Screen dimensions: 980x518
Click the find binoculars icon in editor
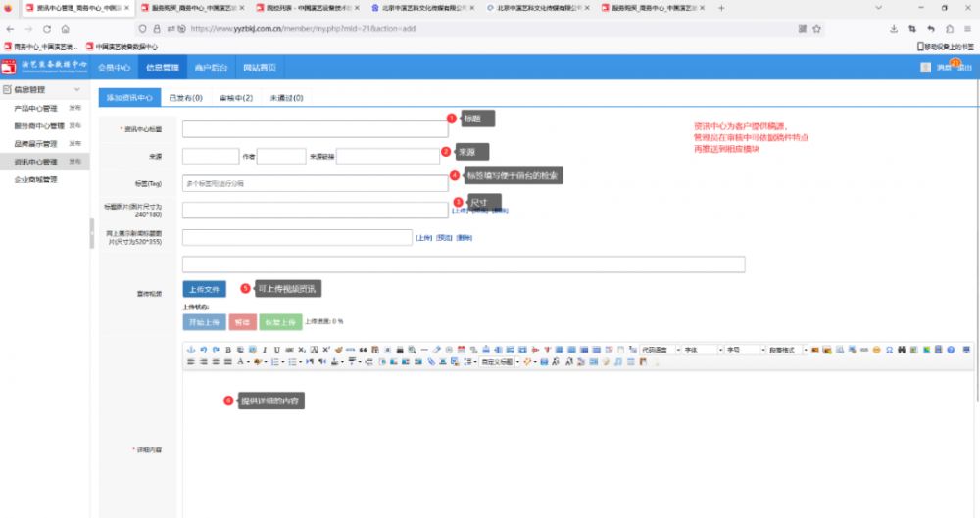point(902,350)
